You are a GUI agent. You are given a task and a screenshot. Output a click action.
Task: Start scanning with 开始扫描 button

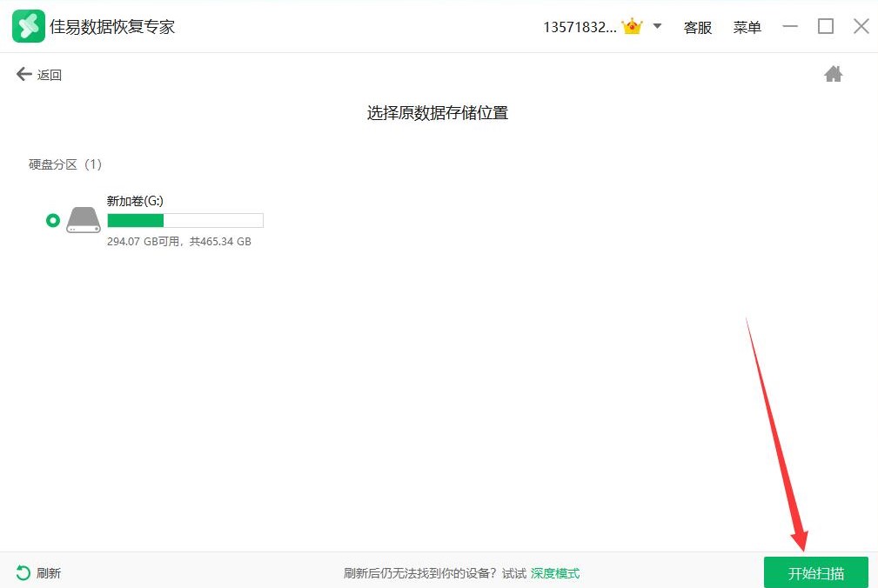pos(815,573)
